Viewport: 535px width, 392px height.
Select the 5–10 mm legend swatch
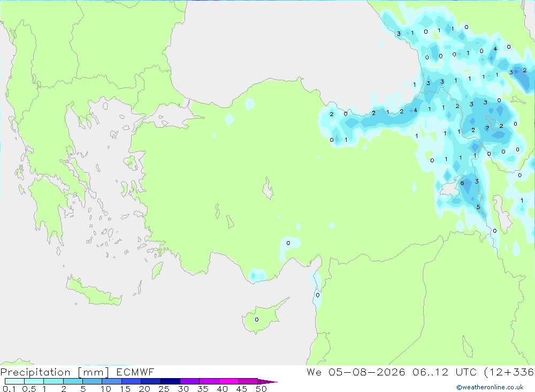92,381
